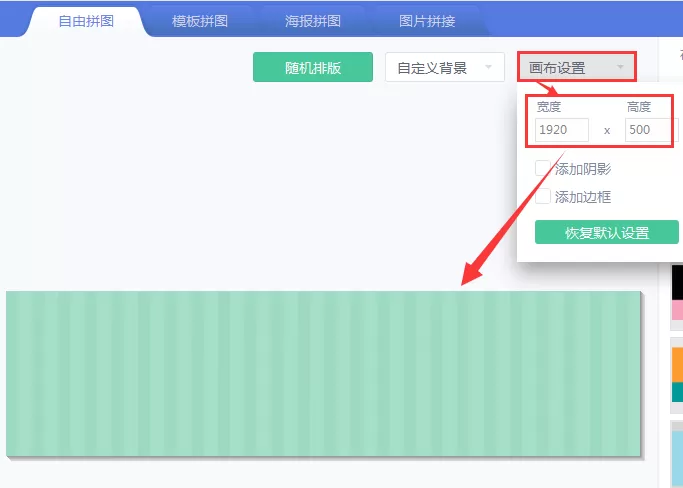
Task: Open the 模板拼图 tab
Action: 200,21
